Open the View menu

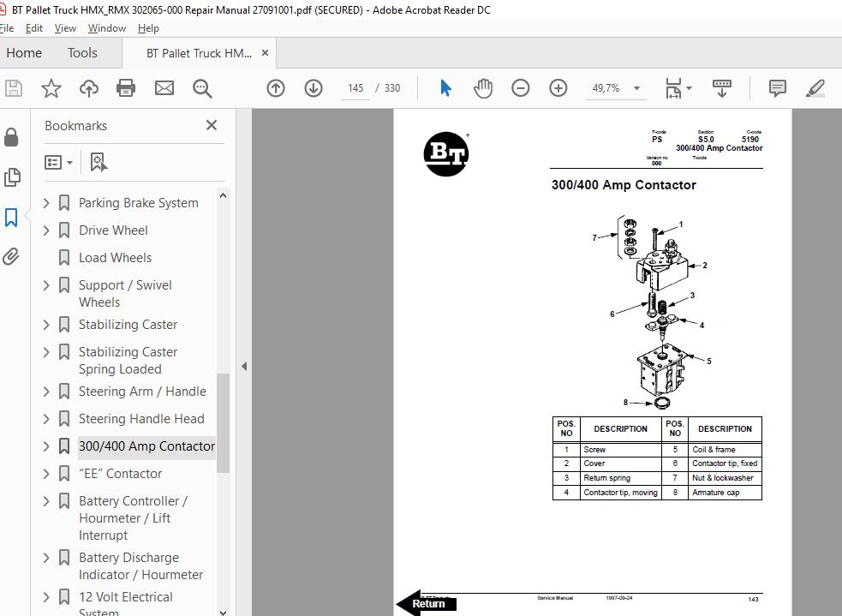[x=65, y=28]
